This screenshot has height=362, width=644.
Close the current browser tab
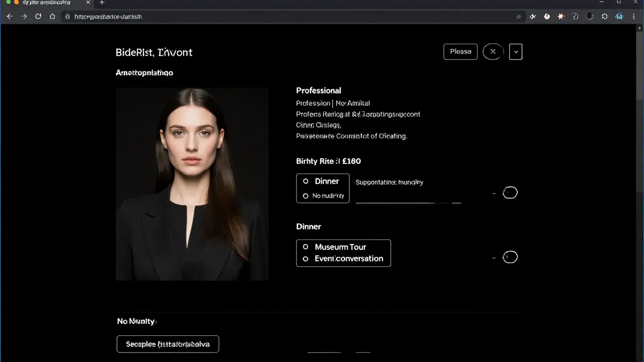[88, 3]
